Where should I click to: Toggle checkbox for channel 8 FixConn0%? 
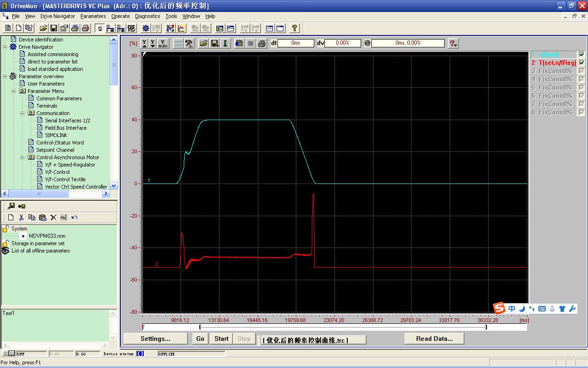coord(582,113)
